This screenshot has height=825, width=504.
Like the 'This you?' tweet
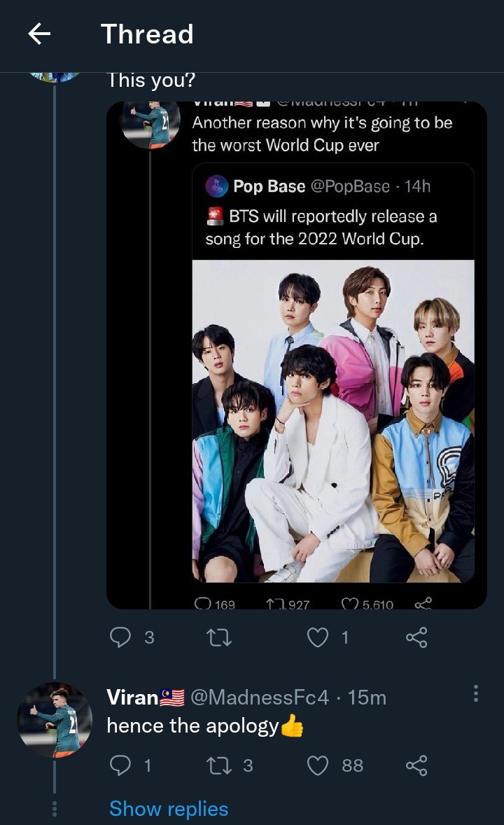point(317,638)
